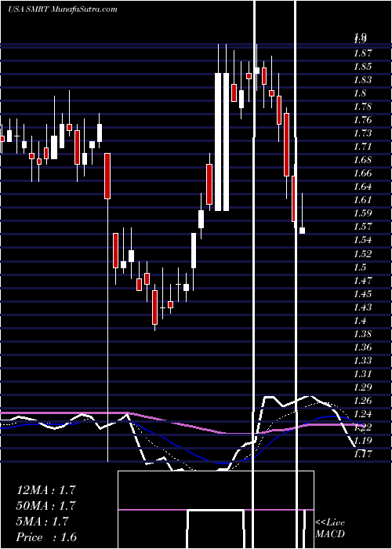Viewport: 392px width, 549px height.
Task: Select the 1.68 price axis label
Action: (365, 160)
